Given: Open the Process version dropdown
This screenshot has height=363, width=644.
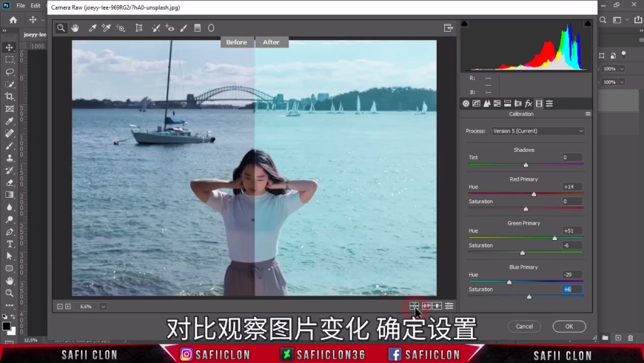Looking at the screenshot, I should click(x=538, y=130).
